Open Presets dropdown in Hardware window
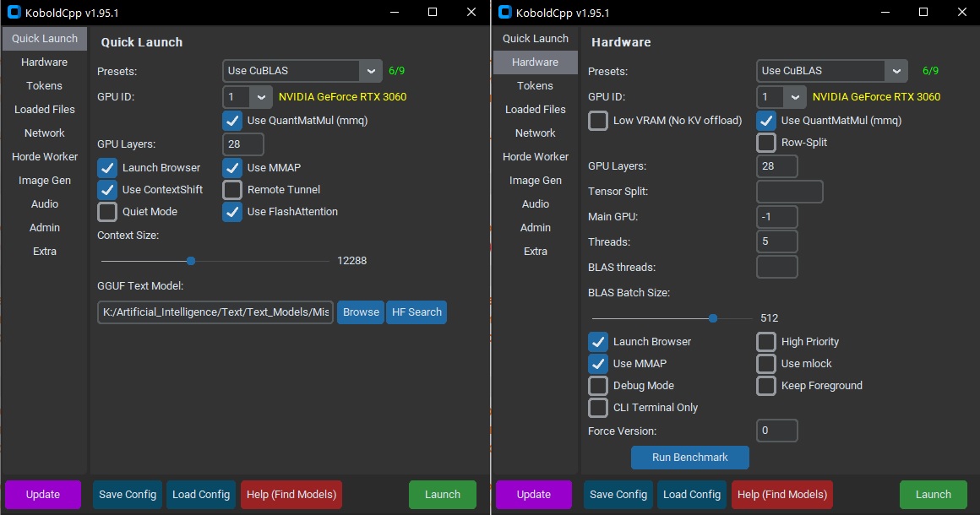Image resolution: width=980 pixels, height=515 pixels. (x=832, y=71)
